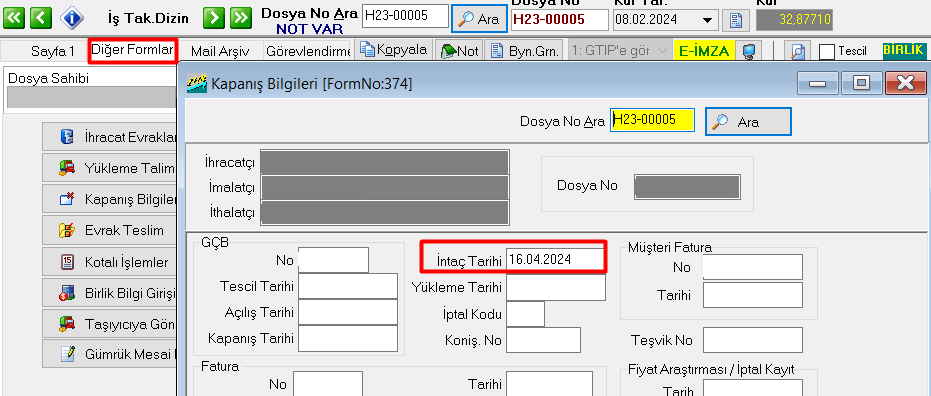
Task: Go to first record with double-left arrow
Action: 14,18
